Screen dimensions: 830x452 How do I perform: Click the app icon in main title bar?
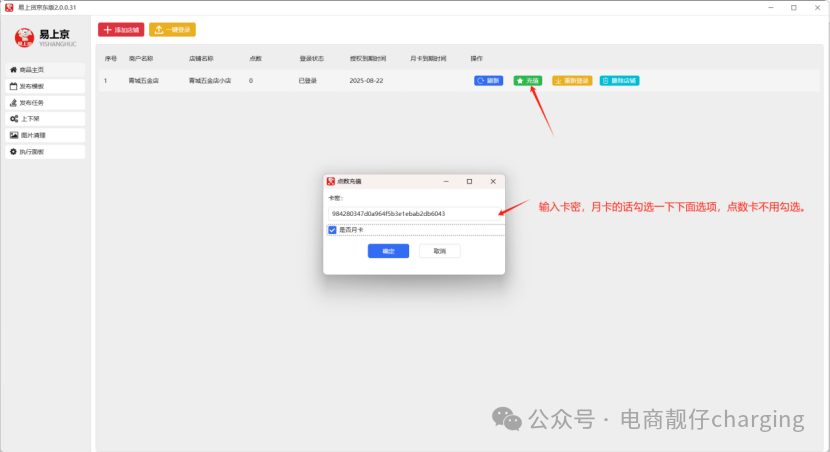point(9,7)
